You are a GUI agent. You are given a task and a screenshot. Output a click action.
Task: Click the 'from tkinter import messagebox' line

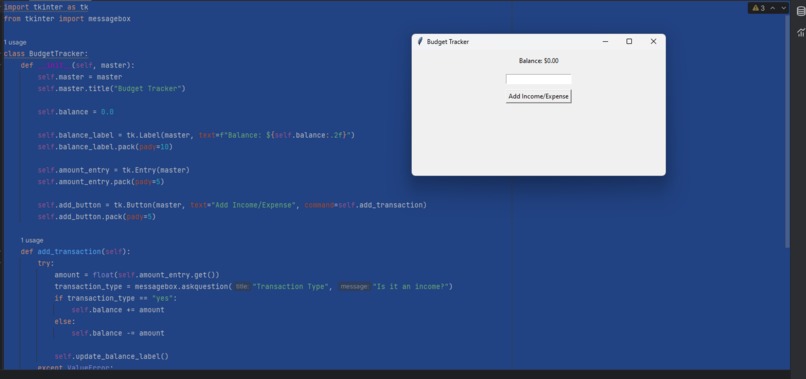[67, 19]
